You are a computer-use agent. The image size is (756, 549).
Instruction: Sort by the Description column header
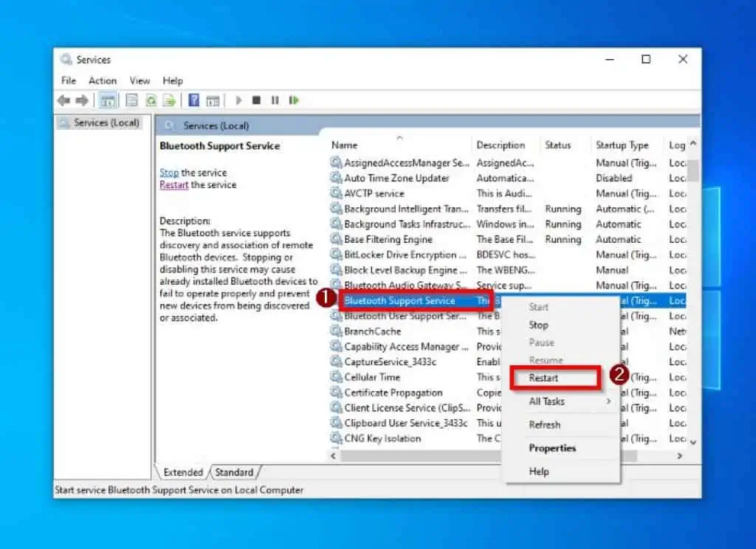pyautogui.click(x=505, y=145)
